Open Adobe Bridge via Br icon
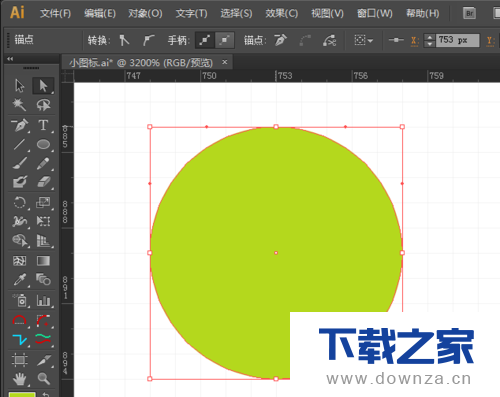This screenshot has width=500, height=397. [x=469, y=13]
